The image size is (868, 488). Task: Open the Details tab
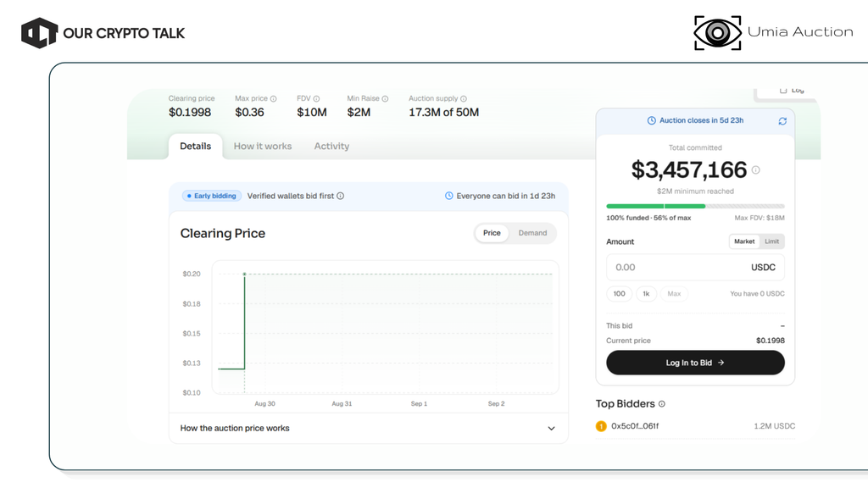click(196, 146)
